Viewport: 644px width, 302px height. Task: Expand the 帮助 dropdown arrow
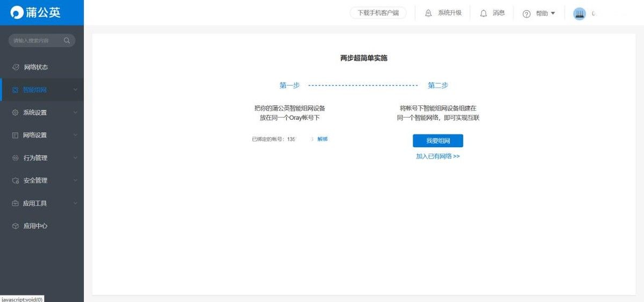click(553, 13)
